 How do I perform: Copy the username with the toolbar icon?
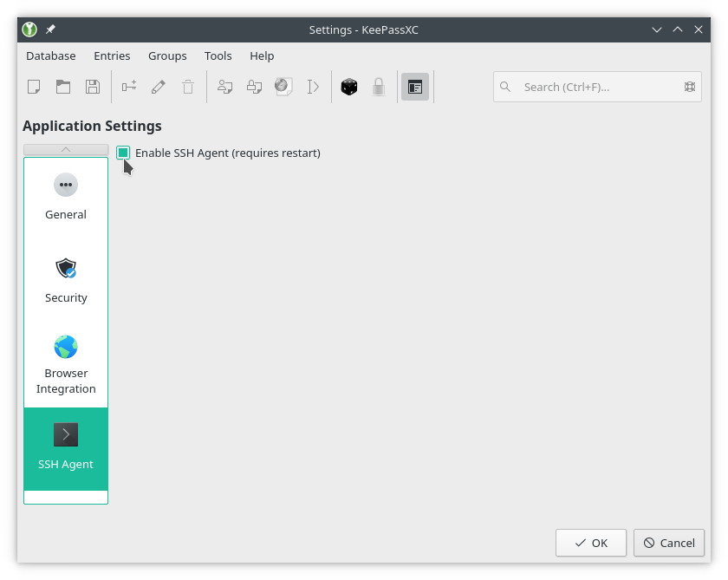(x=224, y=87)
